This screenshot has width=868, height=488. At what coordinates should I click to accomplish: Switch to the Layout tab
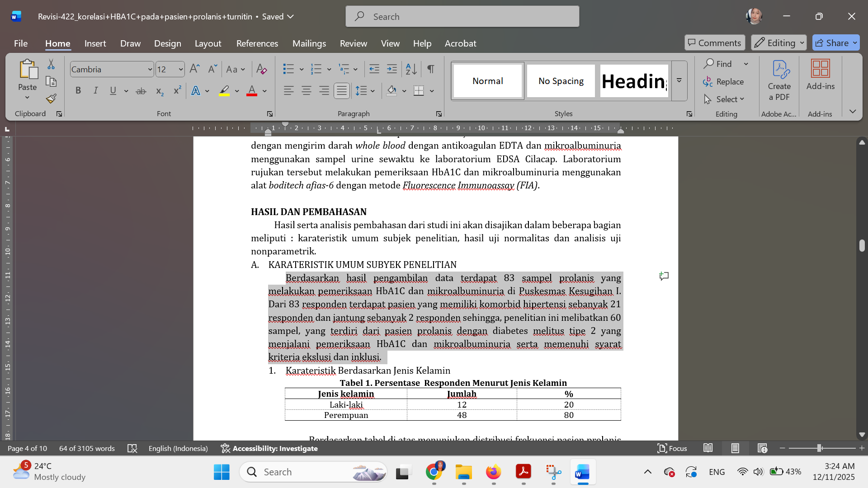pyautogui.click(x=208, y=43)
